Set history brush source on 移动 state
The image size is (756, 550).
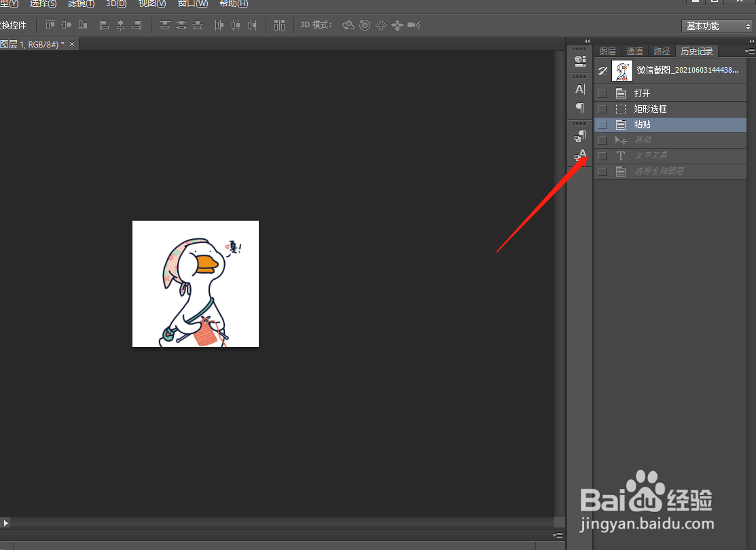(x=602, y=141)
